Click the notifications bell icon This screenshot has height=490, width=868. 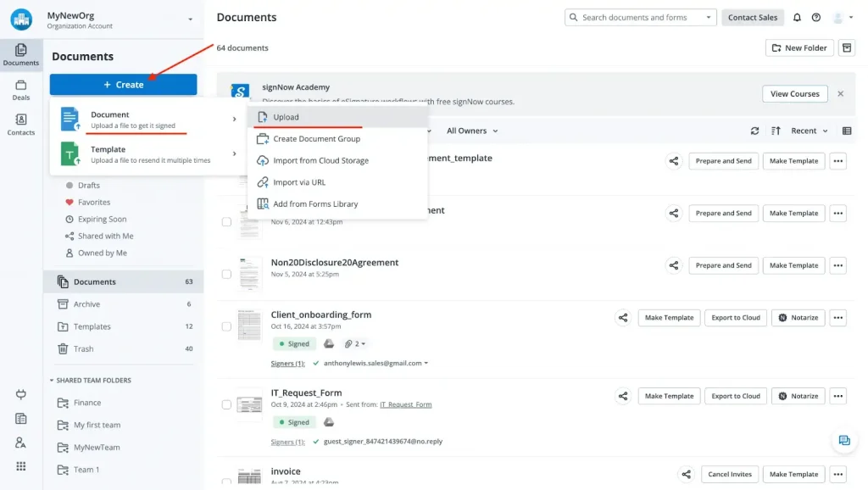pos(797,18)
